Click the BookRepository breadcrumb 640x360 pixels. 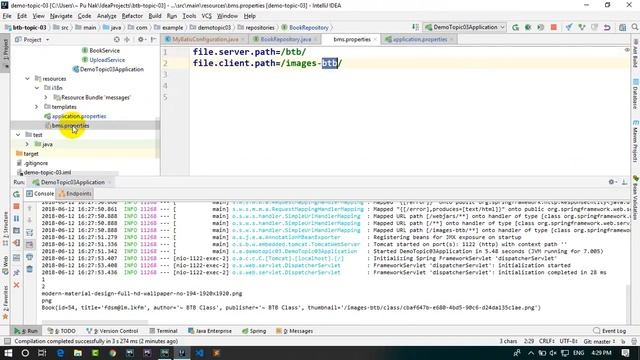[308, 28]
